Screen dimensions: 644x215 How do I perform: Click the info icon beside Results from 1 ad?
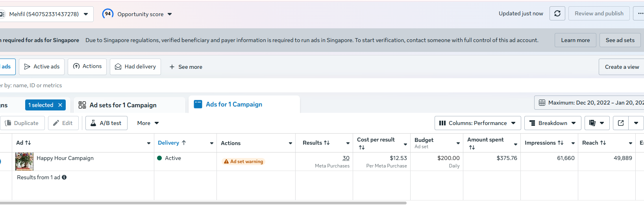point(64,177)
